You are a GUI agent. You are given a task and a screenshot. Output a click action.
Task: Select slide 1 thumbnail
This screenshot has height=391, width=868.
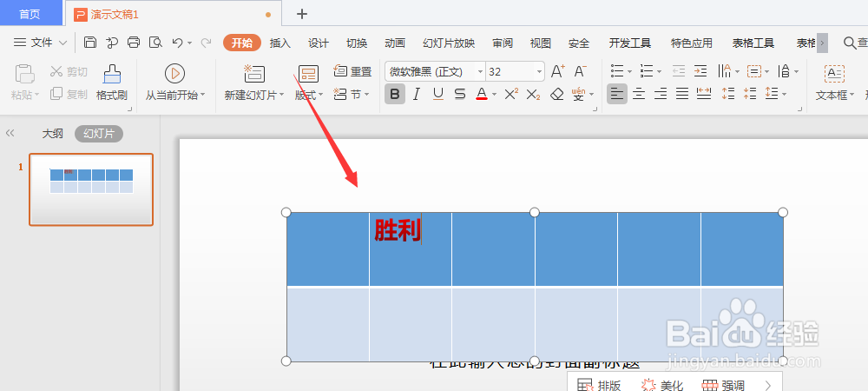[x=91, y=190]
